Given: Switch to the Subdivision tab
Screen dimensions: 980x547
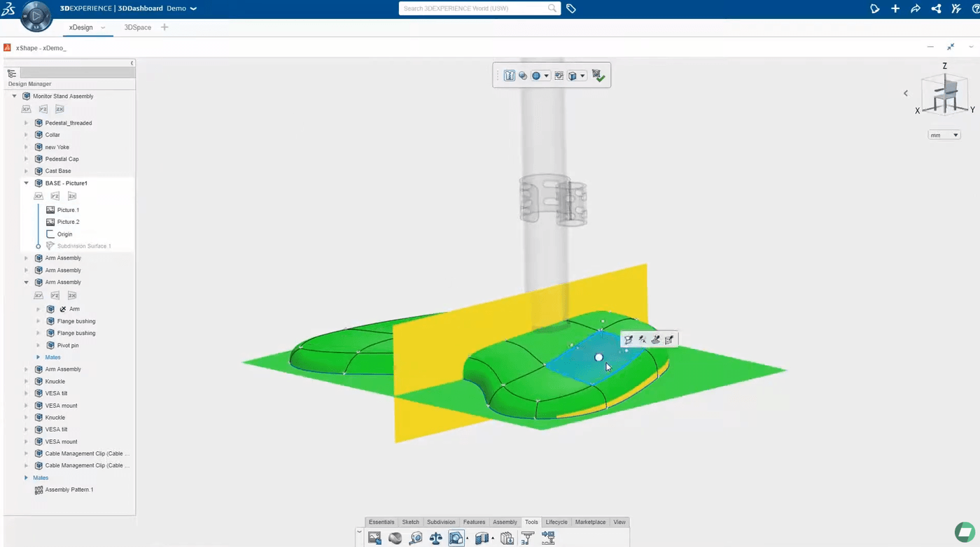Looking at the screenshot, I should [x=441, y=522].
